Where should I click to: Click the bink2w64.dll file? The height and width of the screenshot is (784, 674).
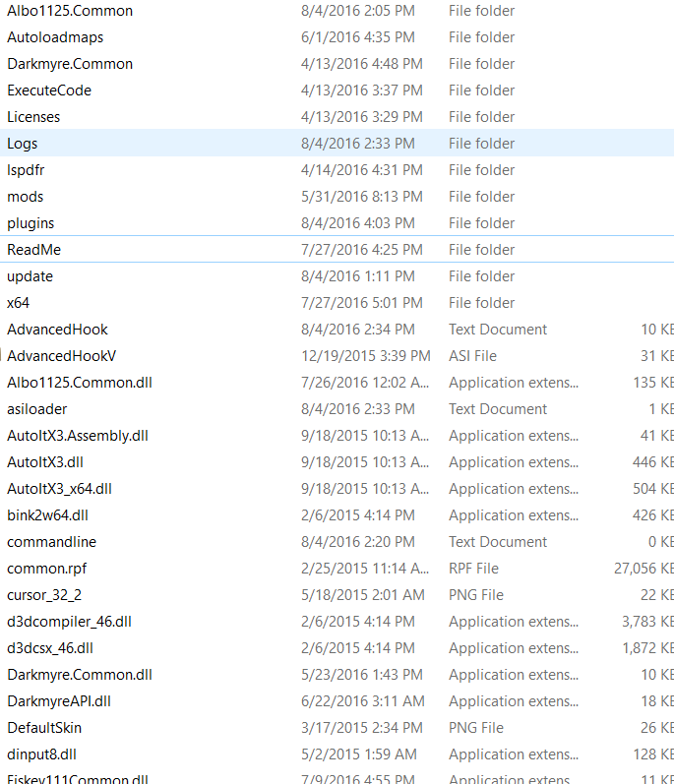click(47, 515)
